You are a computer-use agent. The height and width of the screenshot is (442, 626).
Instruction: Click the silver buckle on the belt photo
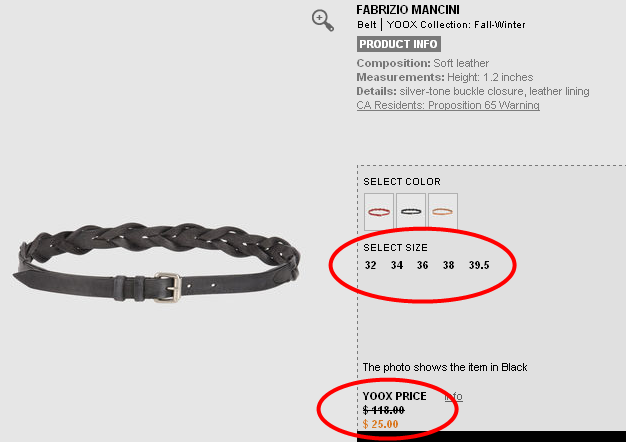point(168,287)
